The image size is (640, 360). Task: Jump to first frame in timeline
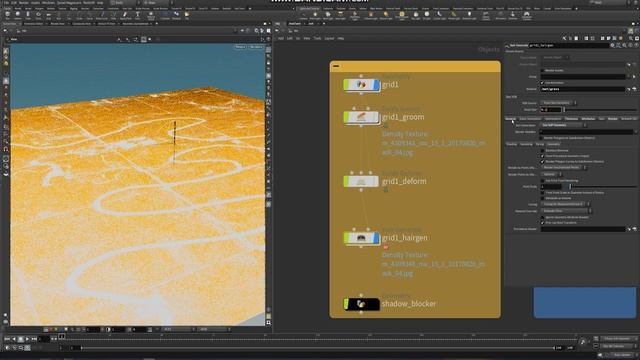[7, 339]
